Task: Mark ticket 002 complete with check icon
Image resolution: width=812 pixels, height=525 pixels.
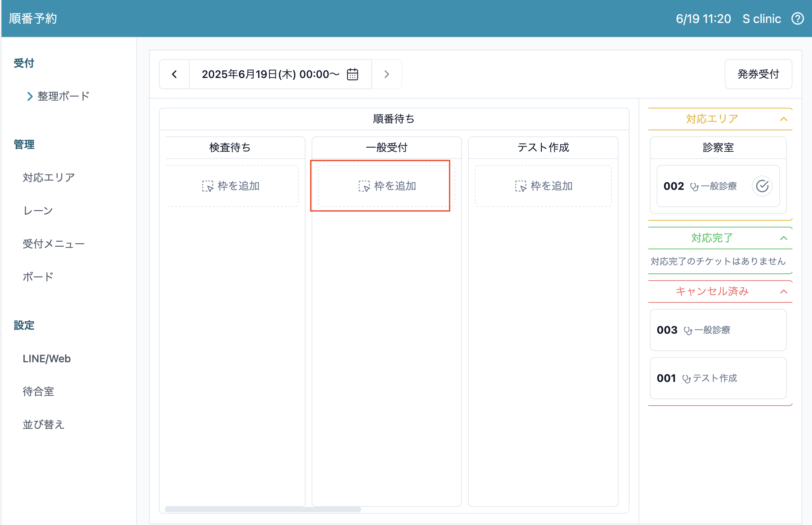Action: tap(762, 186)
